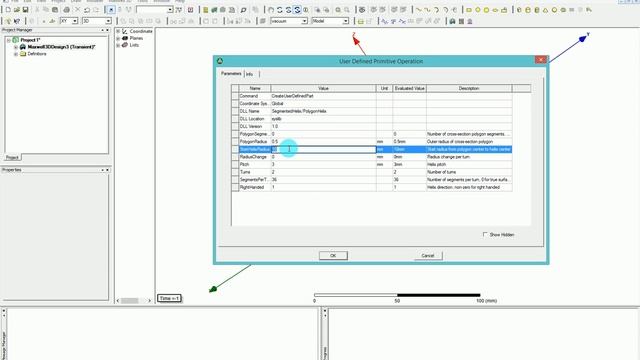Click the Undo arrow icon

(87, 9)
